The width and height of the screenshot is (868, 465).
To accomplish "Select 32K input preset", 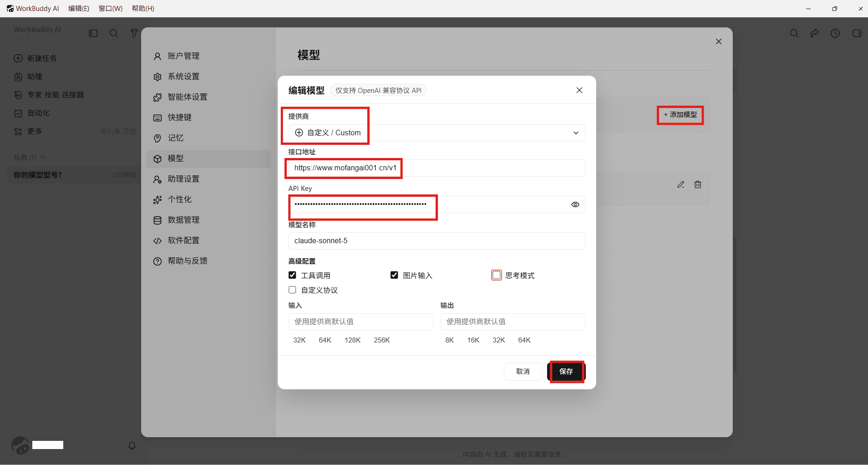I will click(x=299, y=340).
